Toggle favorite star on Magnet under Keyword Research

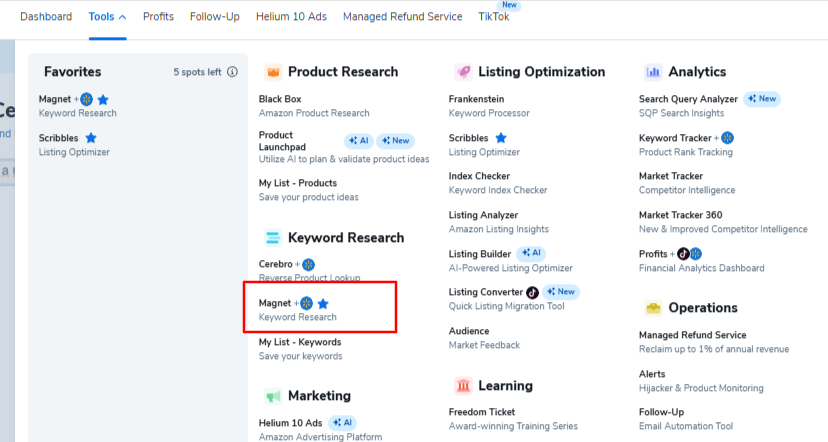click(x=323, y=304)
